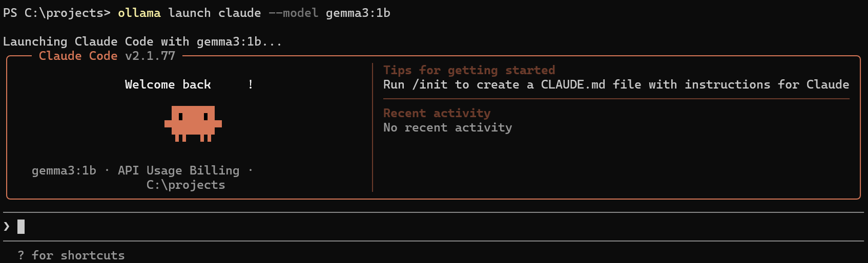868x263 pixels.
Task: Click the "Launching Claude Code with gemma3:1b..." line
Action: coord(142,41)
